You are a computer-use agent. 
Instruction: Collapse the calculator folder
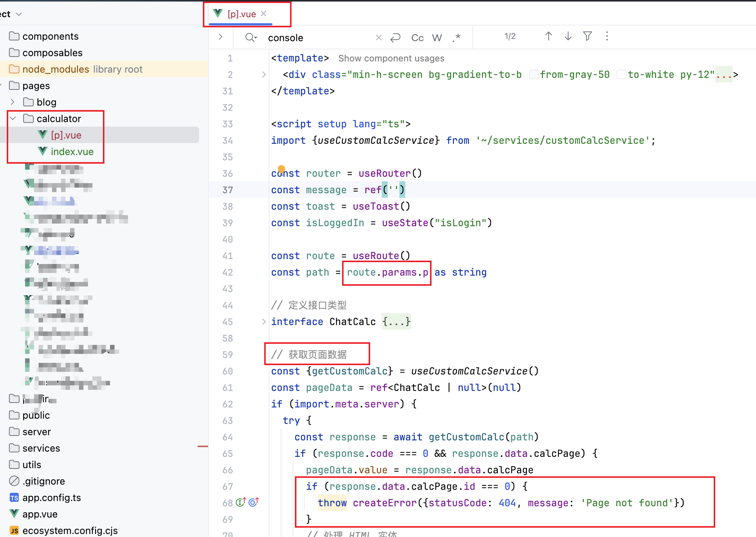(13, 119)
